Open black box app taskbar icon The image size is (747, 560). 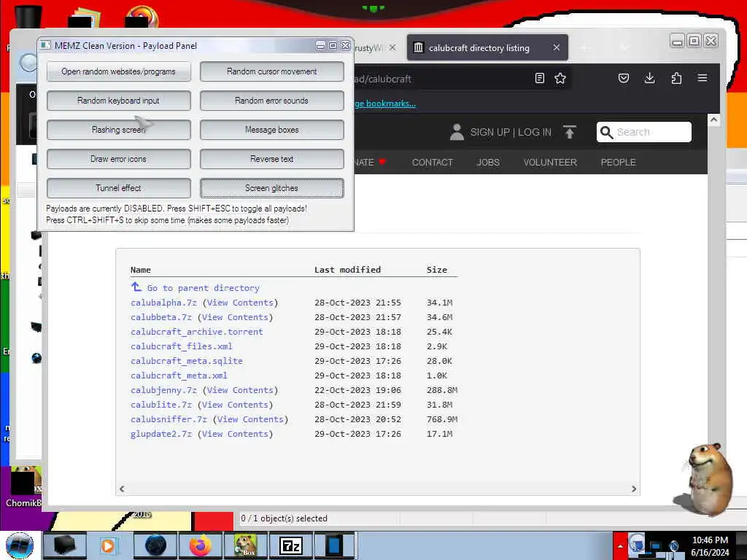[65, 545]
